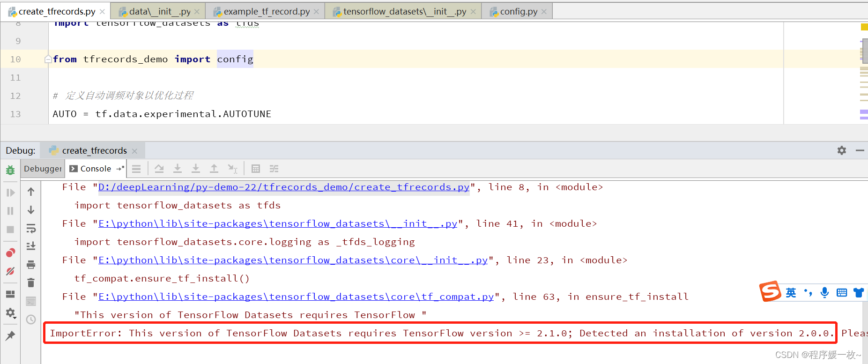This screenshot has width=868, height=364.
Task: Close the config.py tab
Action: click(544, 12)
